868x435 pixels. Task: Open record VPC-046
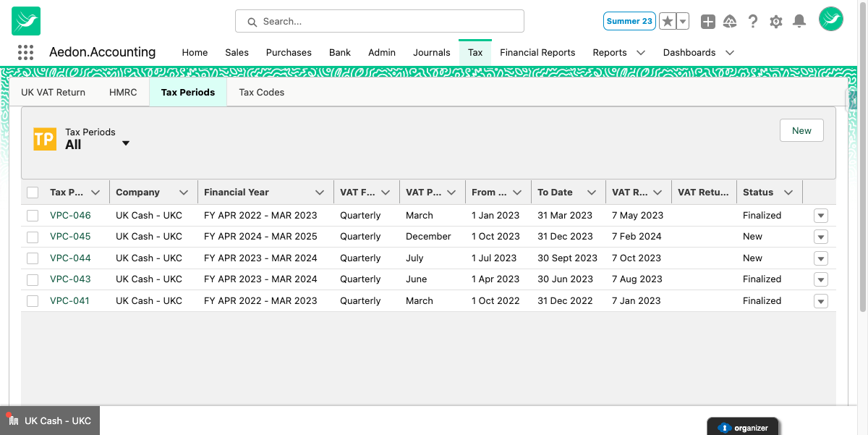(x=70, y=216)
